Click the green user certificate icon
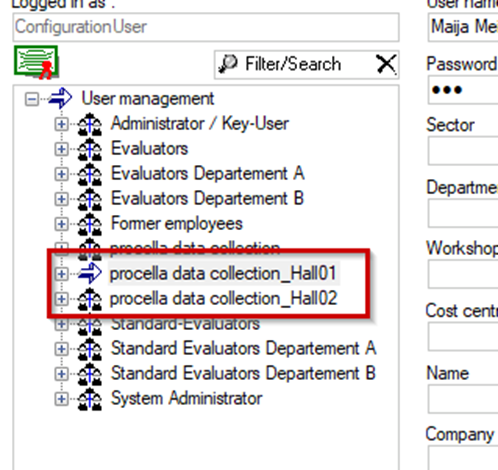This screenshot has width=498, height=470. coord(36,62)
